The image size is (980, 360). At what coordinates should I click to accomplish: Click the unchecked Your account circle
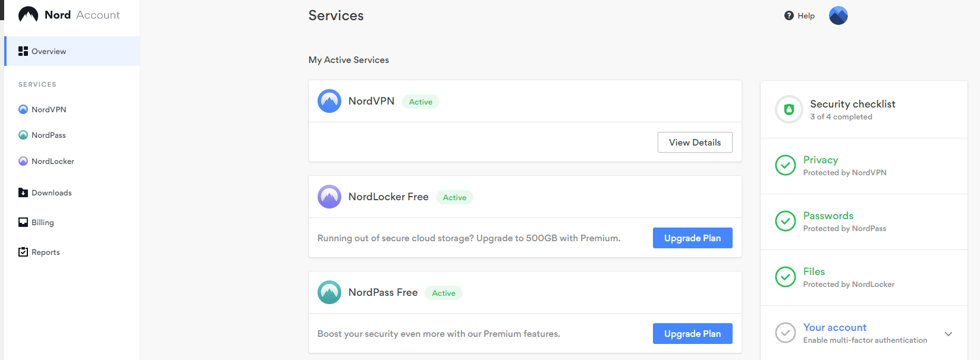[x=786, y=333]
